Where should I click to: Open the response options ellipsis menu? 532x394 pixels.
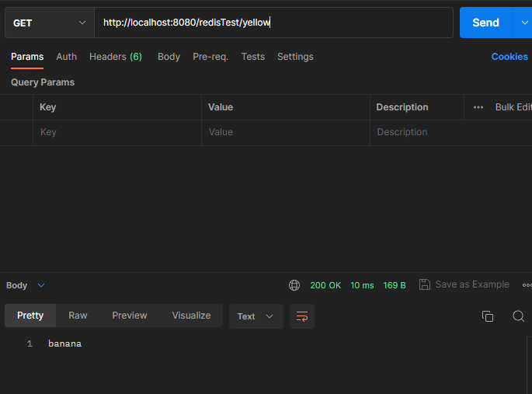(x=527, y=285)
